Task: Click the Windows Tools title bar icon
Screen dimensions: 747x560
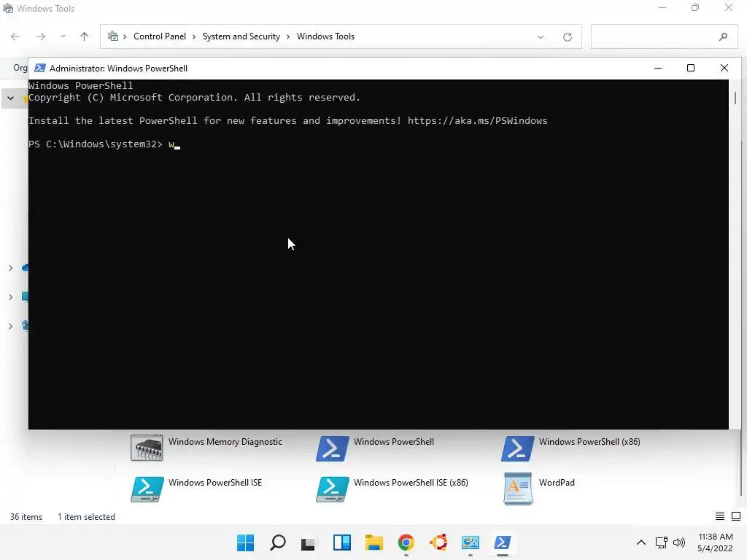Action: click(8, 8)
